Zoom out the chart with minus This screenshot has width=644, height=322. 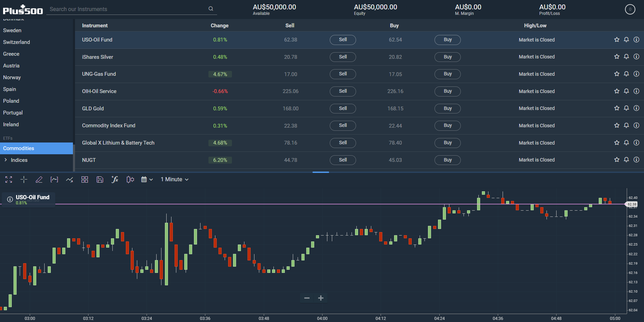307,298
